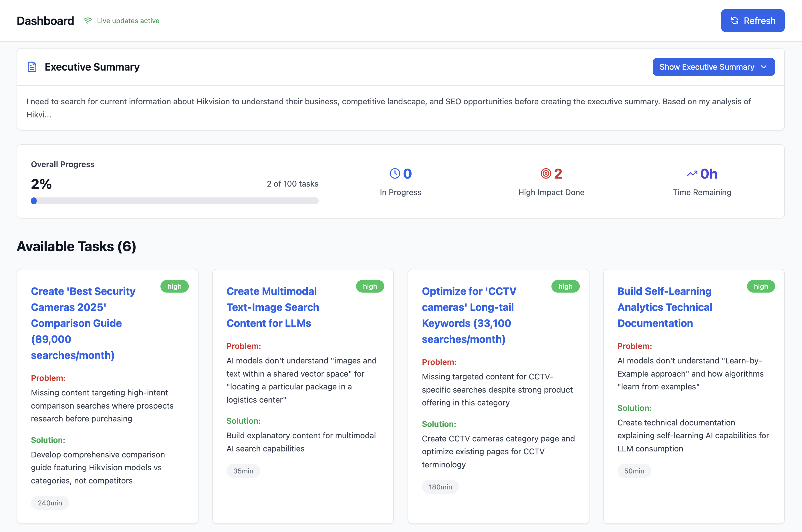The height and width of the screenshot is (532, 802).
Task: Toggle the high badge on Self-Learning Analytics task
Action: 761,286
